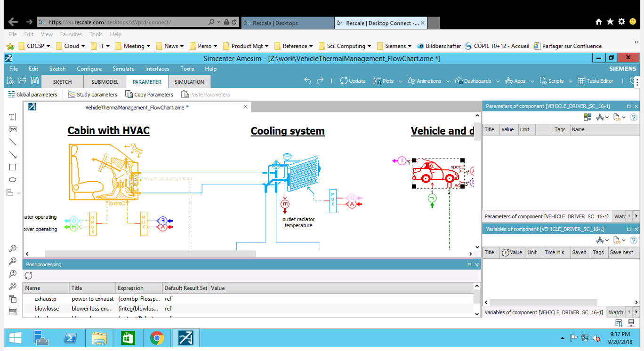Click Copy Parameters button
The image size is (644, 351).
pos(149,95)
